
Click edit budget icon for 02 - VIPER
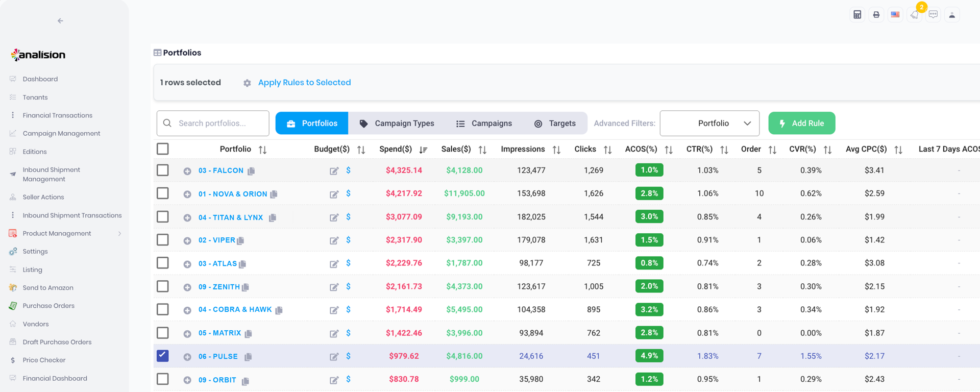tap(334, 240)
